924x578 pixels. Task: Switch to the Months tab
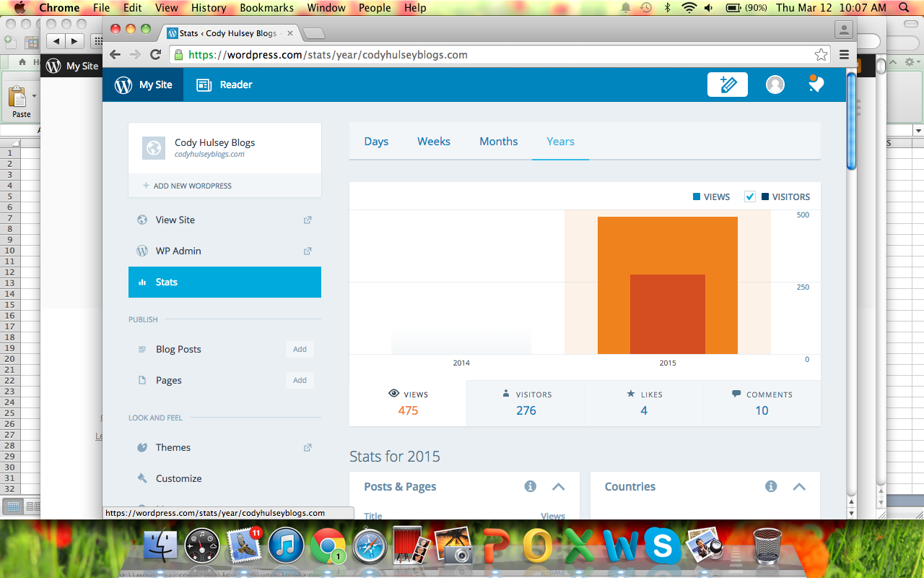498,142
